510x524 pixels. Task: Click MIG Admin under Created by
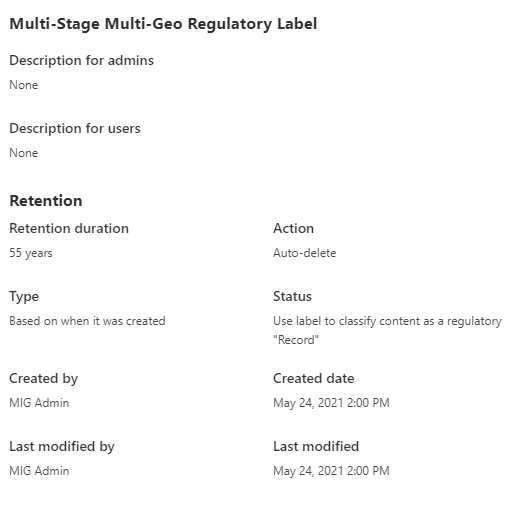[39, 403]
